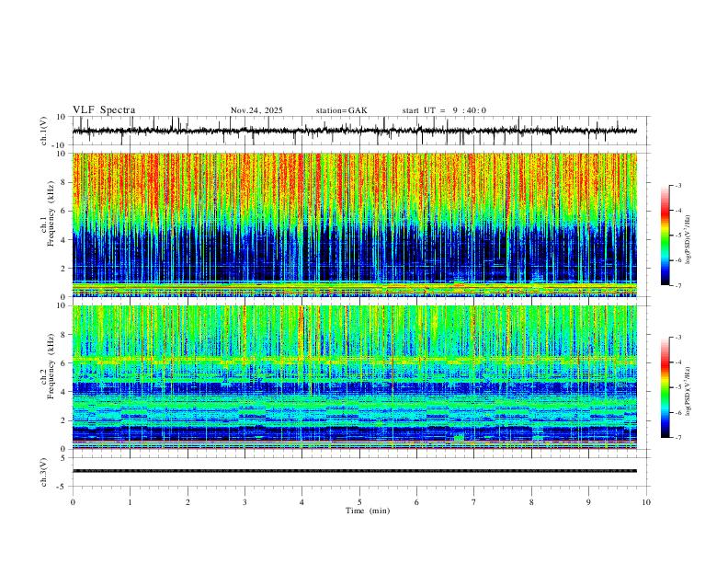Screen dimensions: 728x563
Task: Click inside the ch.1 spectrogram panel
Action: click(x=354, y=224)
